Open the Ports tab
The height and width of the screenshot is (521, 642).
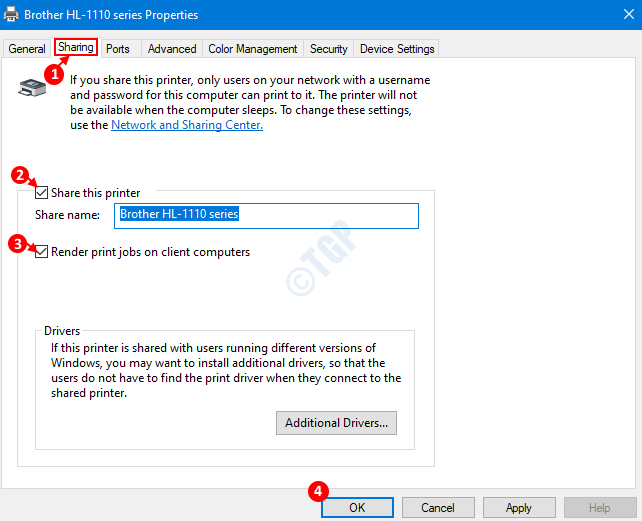118,49
